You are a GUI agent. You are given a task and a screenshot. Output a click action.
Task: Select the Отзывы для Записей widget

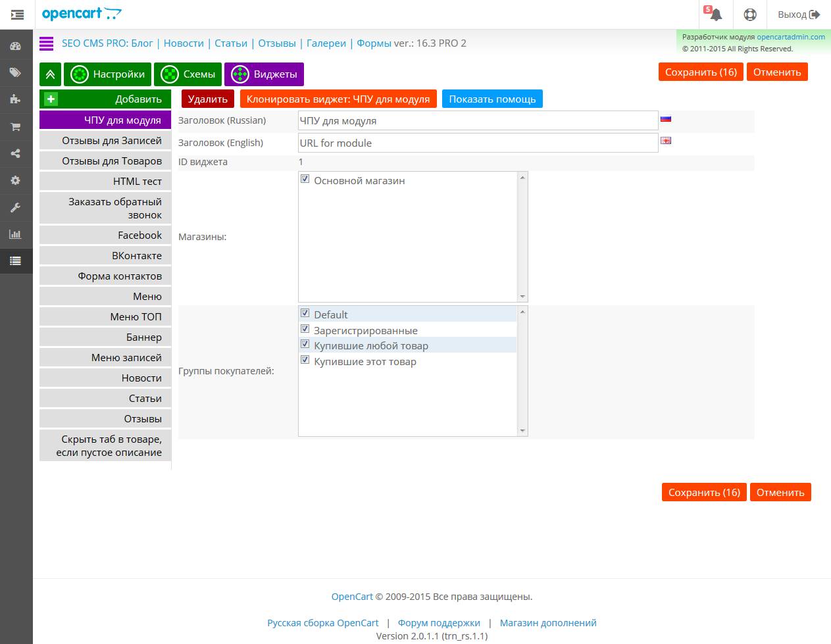(105, 140)
